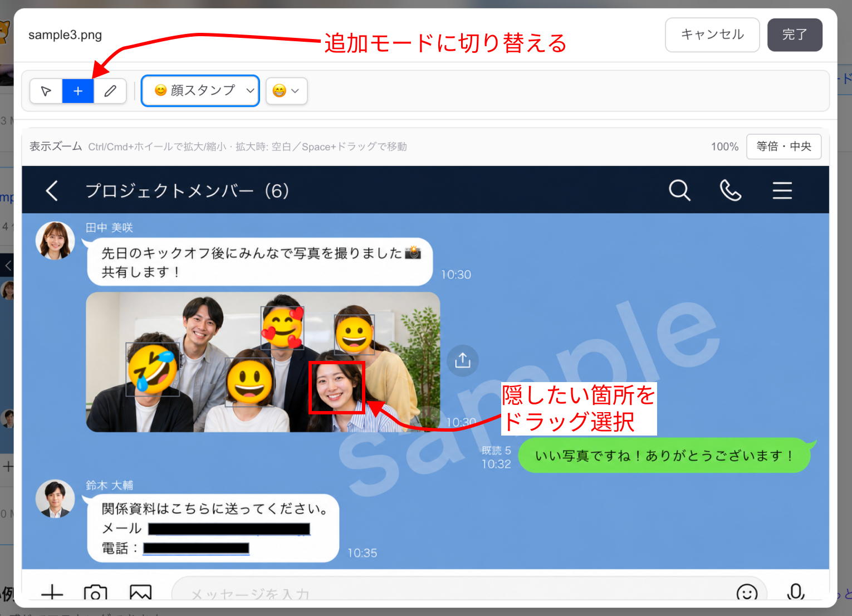Click the 10:35 timestamp
This screenshot has height=616, width=852.
(362, 553)
